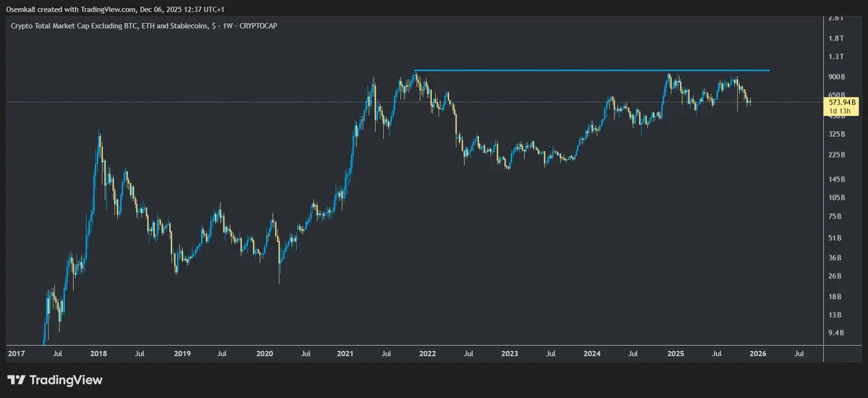868x398 pixels.
Task: Click the 2021 label on time axis
Action: point(345,353)
